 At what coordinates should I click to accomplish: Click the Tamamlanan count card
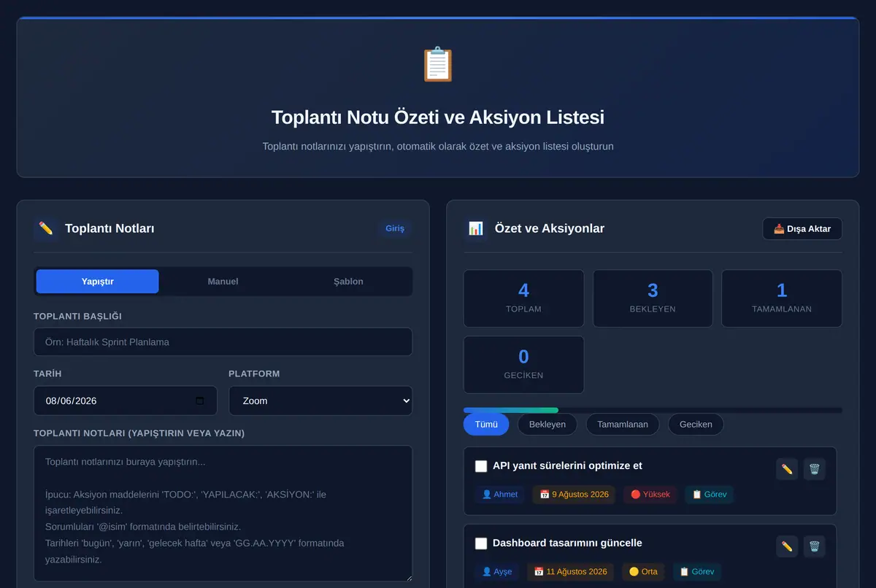pyautogui.click(x=782, y=298)
